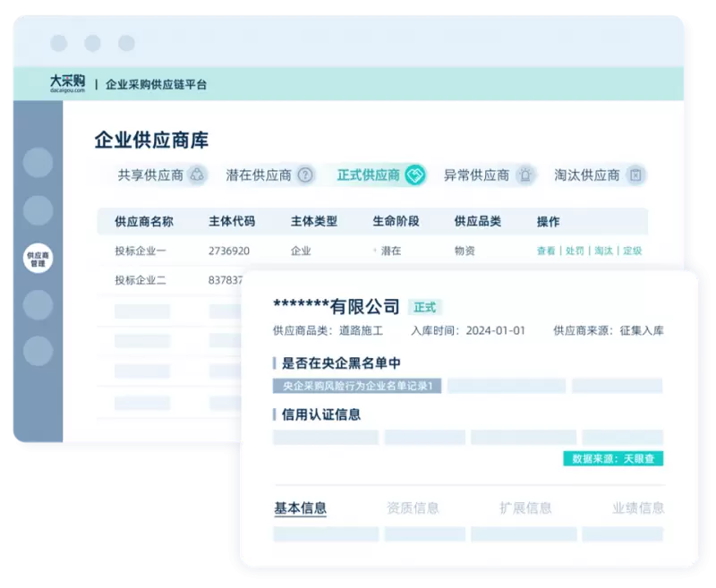Click the question mark icon beside 潜在供应商
The image size is (716, 588).
[306, 175]
